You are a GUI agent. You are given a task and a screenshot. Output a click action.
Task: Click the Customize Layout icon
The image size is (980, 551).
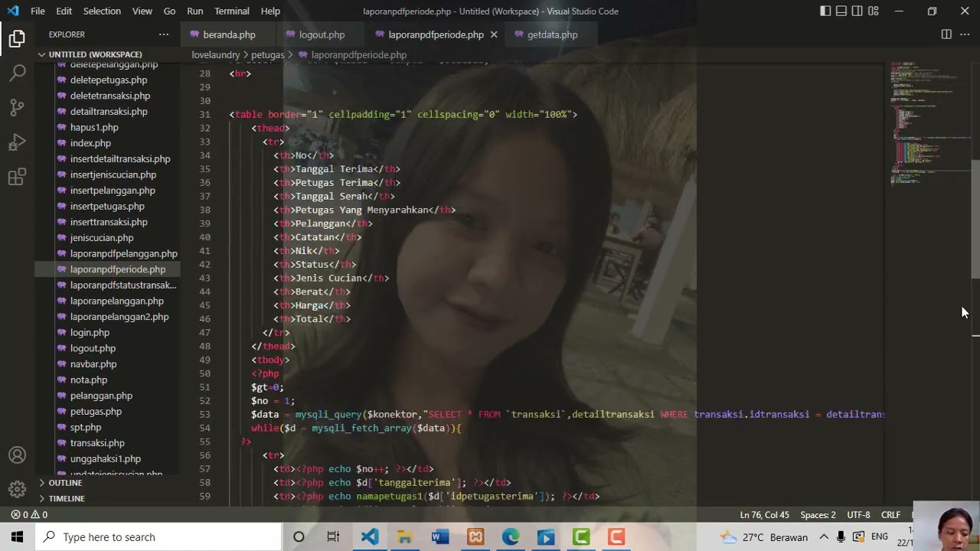coord(874,11)
